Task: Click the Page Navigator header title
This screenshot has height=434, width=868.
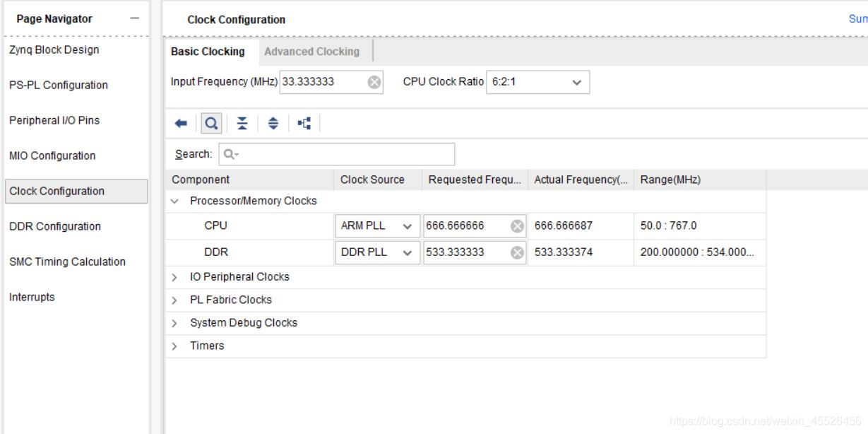Action: (x=54, y=19)
